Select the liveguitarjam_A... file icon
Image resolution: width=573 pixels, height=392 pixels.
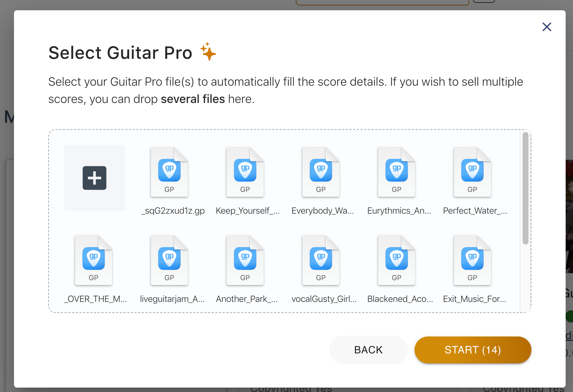pyautogui.click(x=170, y=260)
